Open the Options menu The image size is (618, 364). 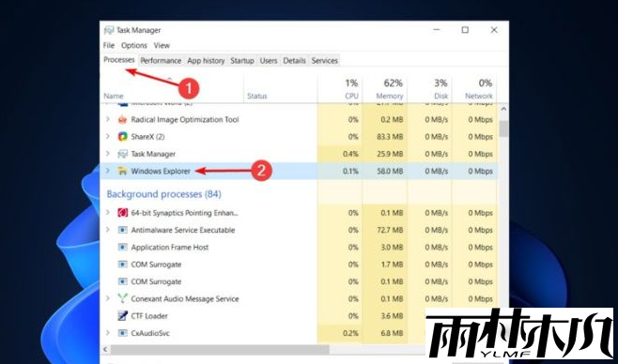[134, 45]
